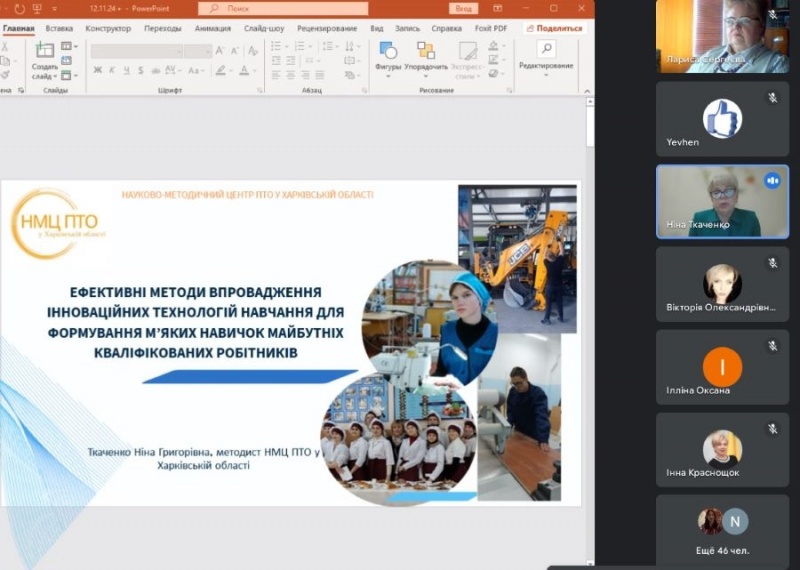Click Yevhen's muted microphone icon
Viewport: 800px width, 570px height.
[x=772, y=98]
